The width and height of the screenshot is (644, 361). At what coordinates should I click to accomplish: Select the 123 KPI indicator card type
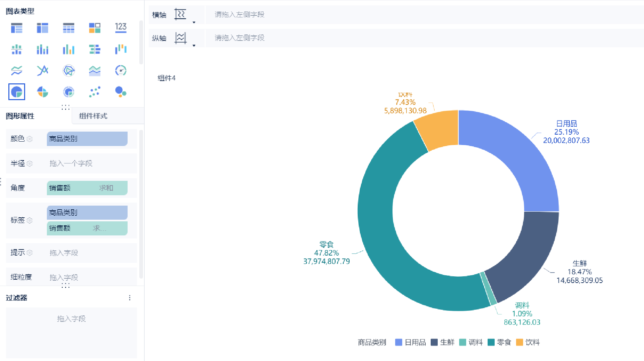(x=121, y=27)
